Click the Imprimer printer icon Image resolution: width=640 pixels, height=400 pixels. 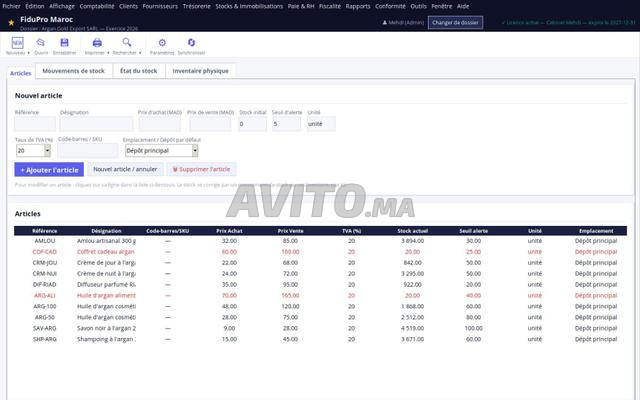point(97,42)
